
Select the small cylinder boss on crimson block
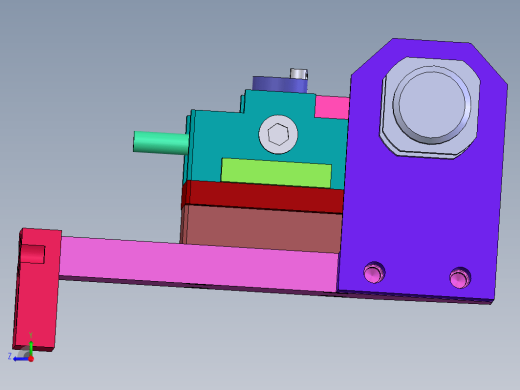(x=32, y=254)
